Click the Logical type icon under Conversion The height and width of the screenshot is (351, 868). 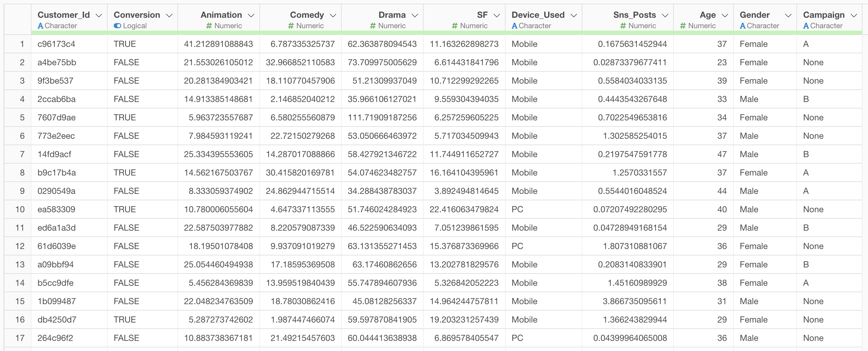coord(117,26)
